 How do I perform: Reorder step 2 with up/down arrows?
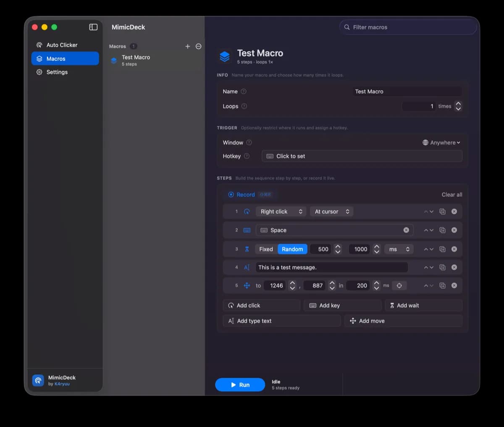[x=428, y=230]
